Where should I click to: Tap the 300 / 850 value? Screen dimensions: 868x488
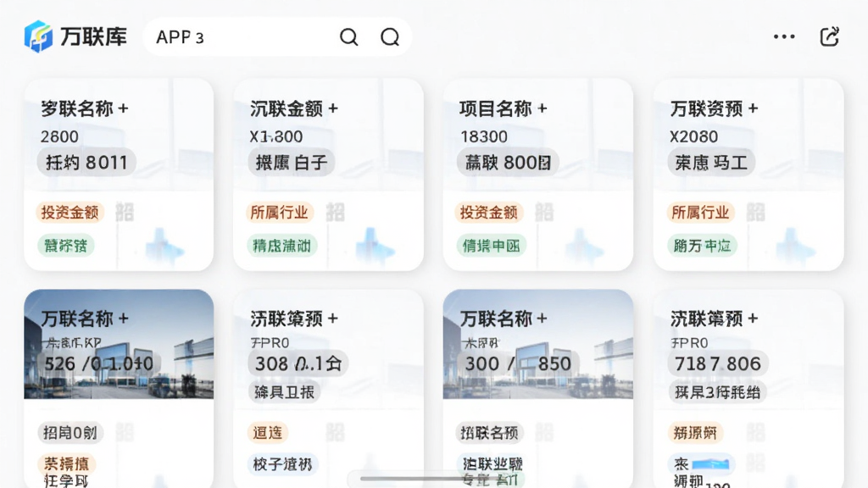coord(518,363)
